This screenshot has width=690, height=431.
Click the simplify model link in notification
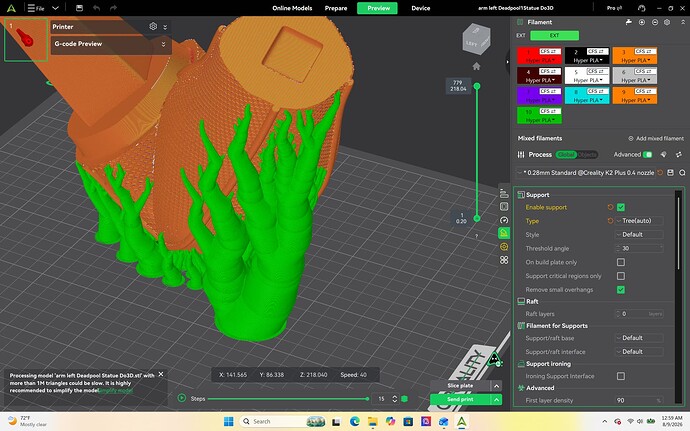click(116, 390)
